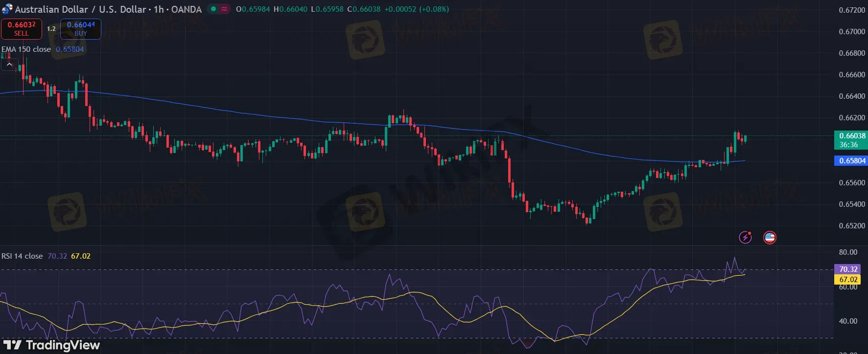
Task: Click the green market open status dot
Action: click(213, 9)
